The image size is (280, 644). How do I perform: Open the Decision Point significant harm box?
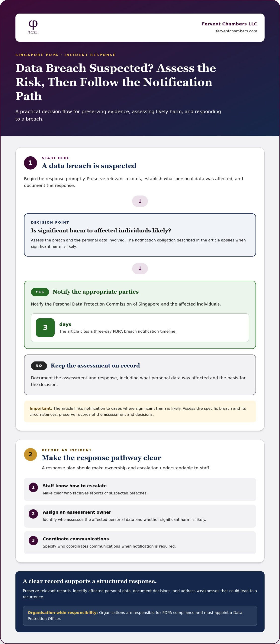(140, 235)
